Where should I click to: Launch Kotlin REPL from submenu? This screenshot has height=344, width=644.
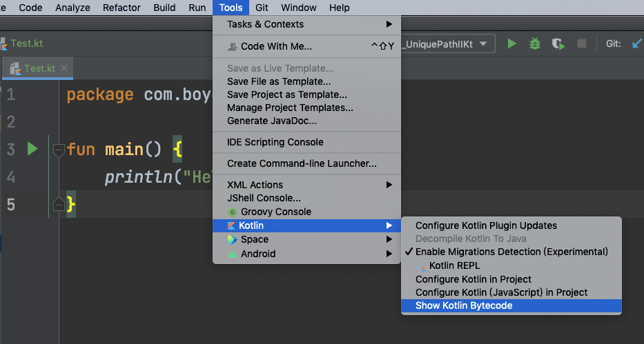[454, 265]
